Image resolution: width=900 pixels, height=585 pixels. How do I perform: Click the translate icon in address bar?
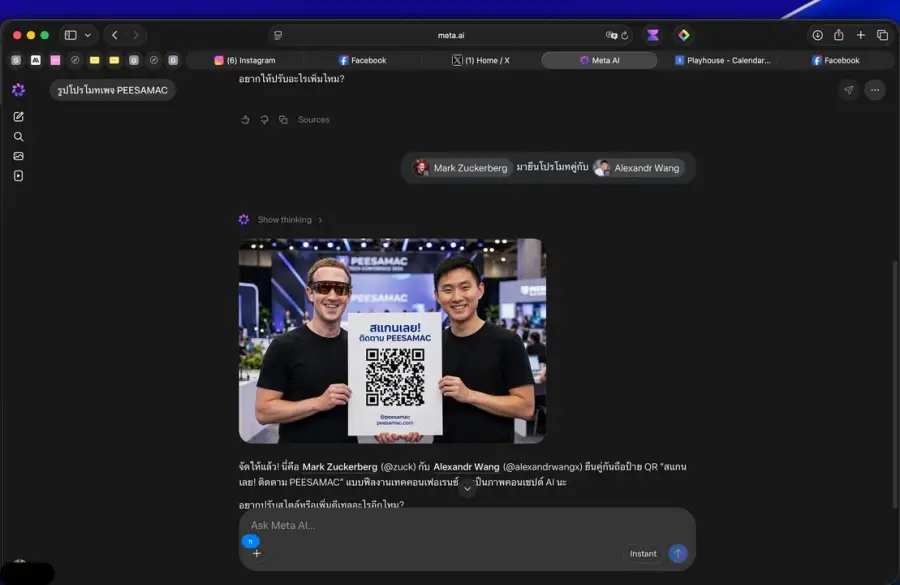tap(611, 35)
